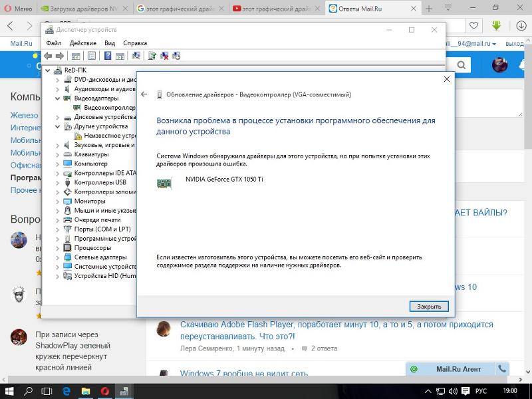The height and width of the screenshot is (399, 532).
Task: Open the Файл menu
Action: click(x=54, y=43)
